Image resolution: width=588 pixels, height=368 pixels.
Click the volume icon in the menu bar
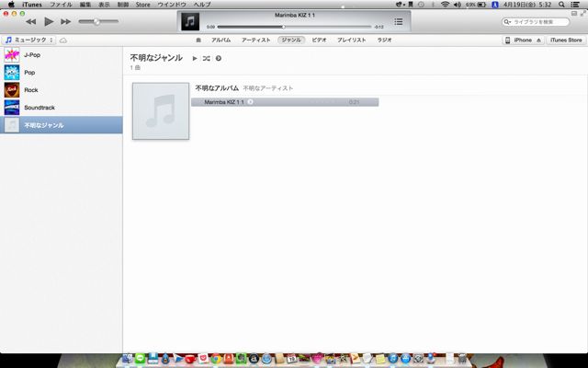(x=458, y=5)
